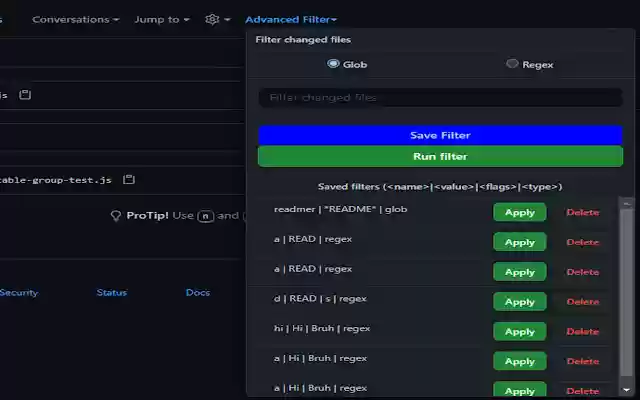The image size is (640, 400).
Task: Click the saved filters scrollbar thumb
Action: click(626, 292)
